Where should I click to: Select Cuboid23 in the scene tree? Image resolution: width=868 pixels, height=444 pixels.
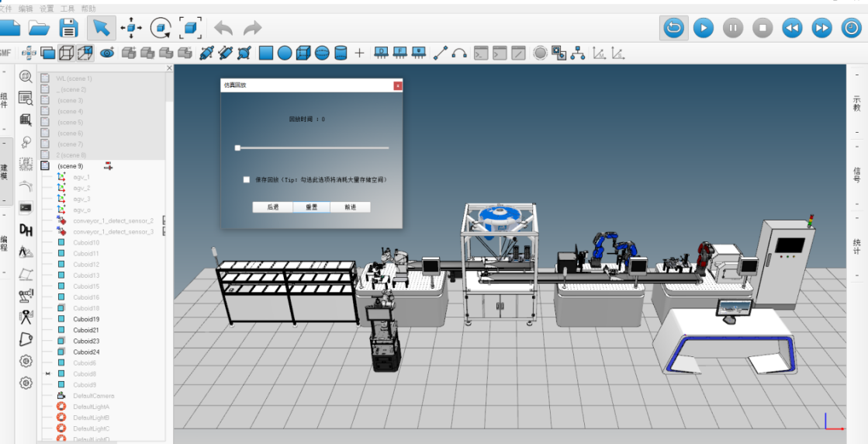pos(86,341)
